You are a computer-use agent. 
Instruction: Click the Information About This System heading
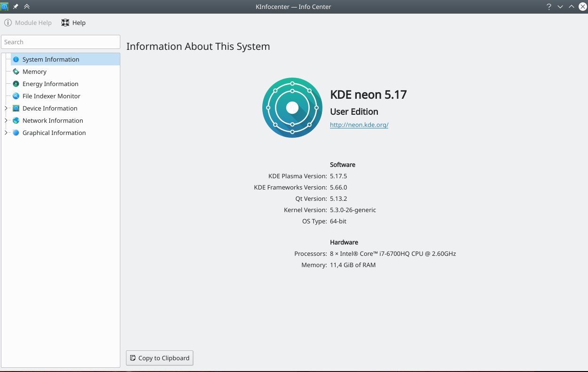[x=198, y=47]
